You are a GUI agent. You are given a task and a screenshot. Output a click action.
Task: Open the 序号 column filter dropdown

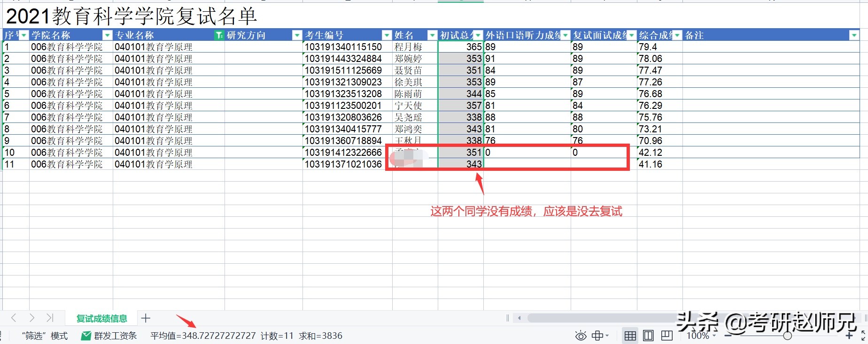pyautogui.click(x=23, y=35)
